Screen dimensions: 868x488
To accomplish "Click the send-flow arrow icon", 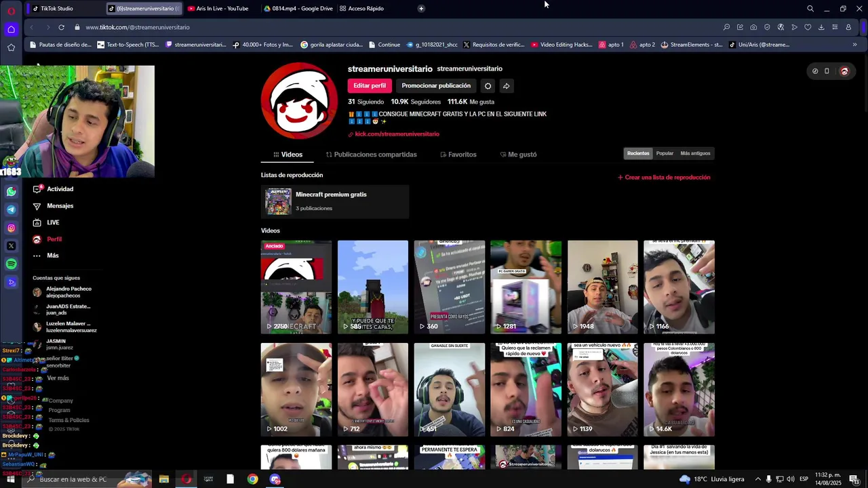I will click(794, 27).
